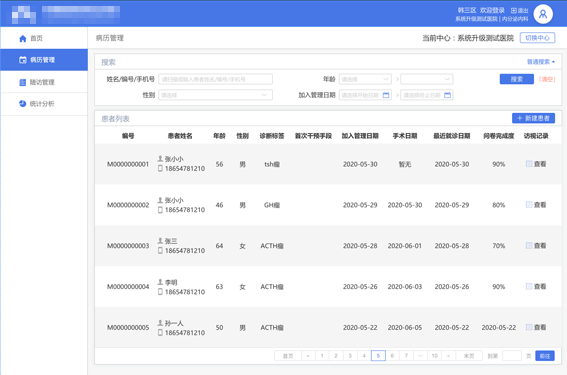
Task: Click patient ID M0000000003
Action: pos(128,246)
